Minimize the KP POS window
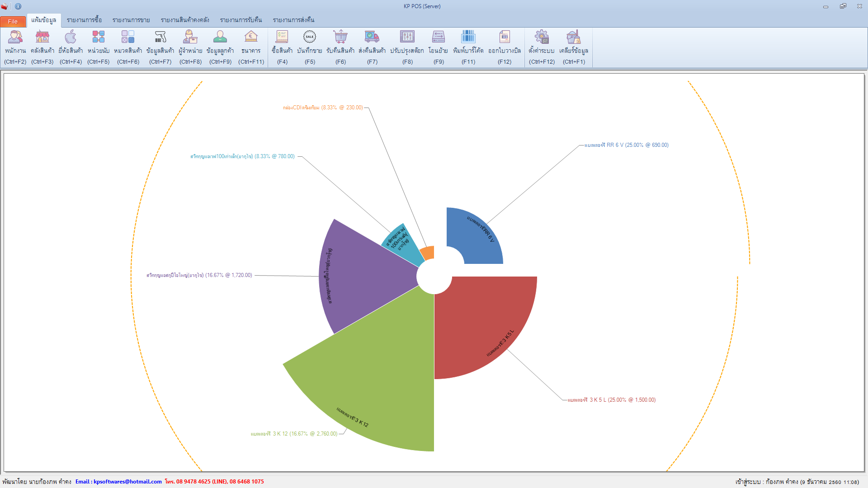 pyautogui.click(x=826, y=6)
